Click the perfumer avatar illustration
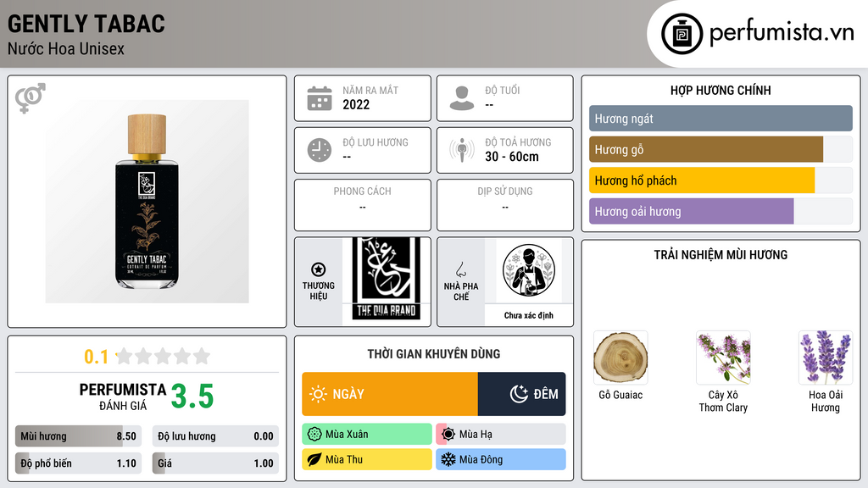 pos(529,270)
